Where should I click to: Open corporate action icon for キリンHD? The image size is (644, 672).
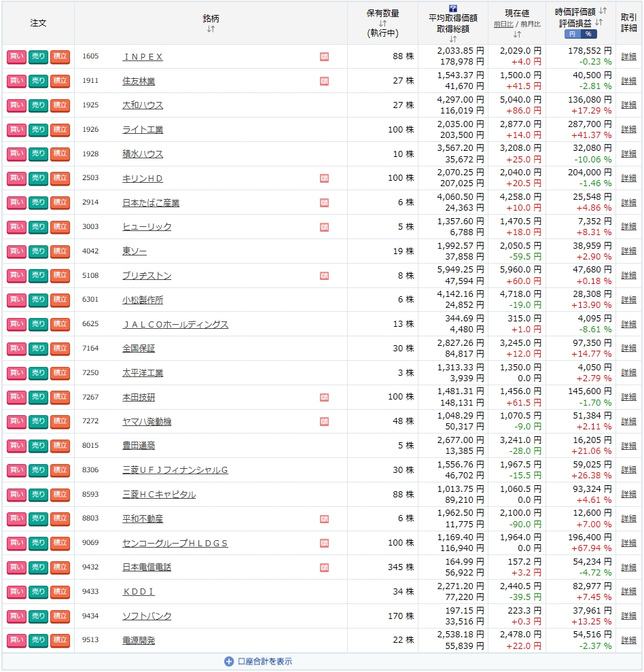324,178
